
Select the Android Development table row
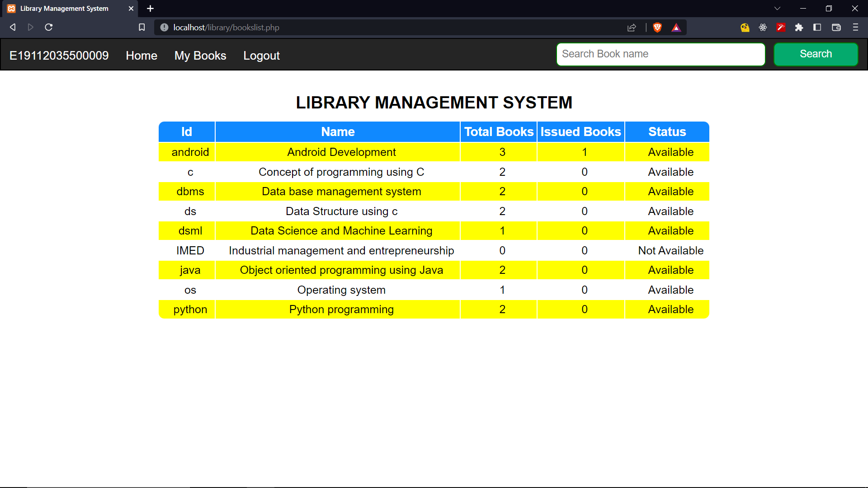coord(341,152)
